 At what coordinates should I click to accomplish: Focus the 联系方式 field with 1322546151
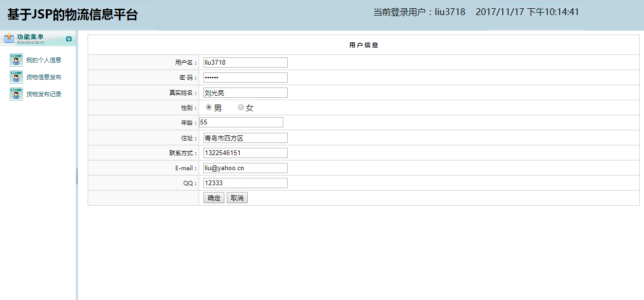click(x=245, y=153)
